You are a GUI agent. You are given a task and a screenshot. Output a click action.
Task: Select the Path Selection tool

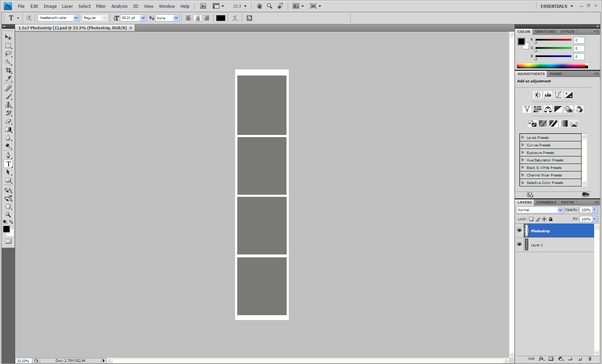8,172
